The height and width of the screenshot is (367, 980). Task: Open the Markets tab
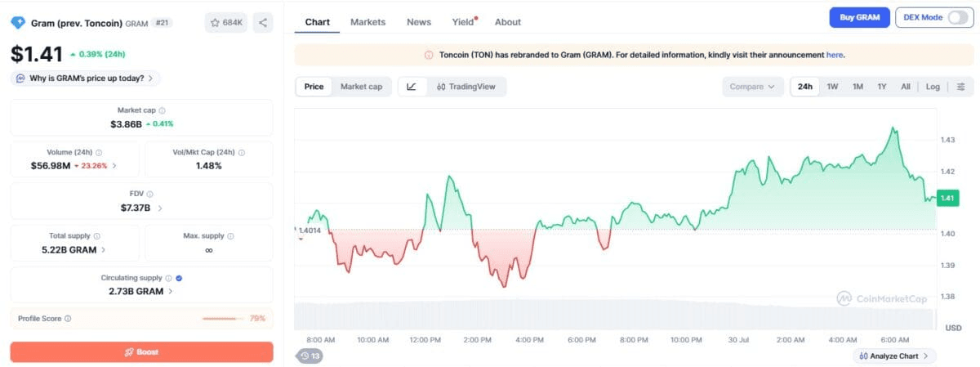pos(367,22)
